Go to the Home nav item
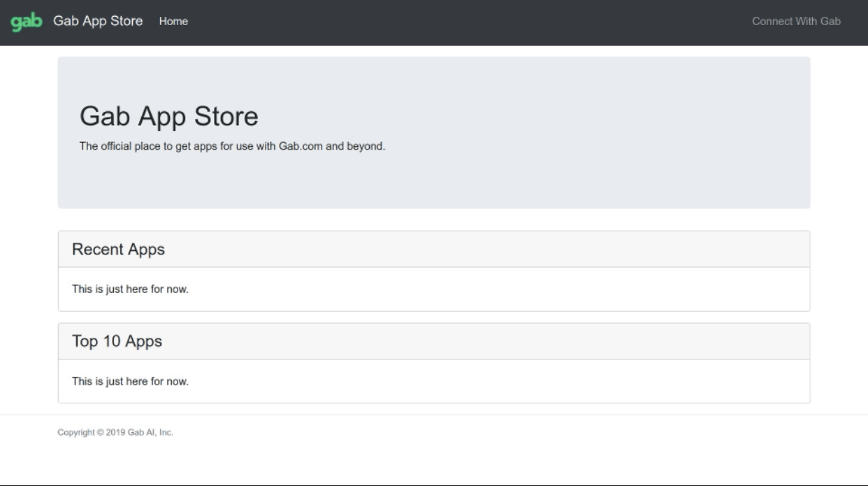This screenshot has height=486, width=868. [x=173, y=22]
